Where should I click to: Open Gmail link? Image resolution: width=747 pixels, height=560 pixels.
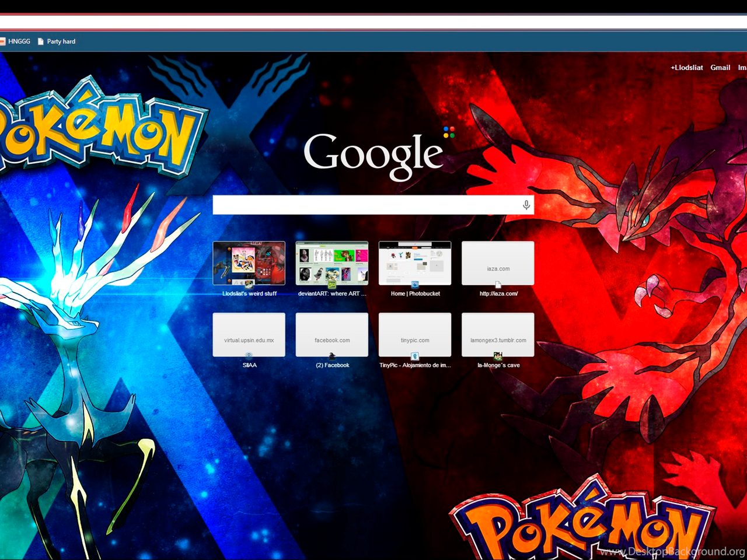coord(720,68)
